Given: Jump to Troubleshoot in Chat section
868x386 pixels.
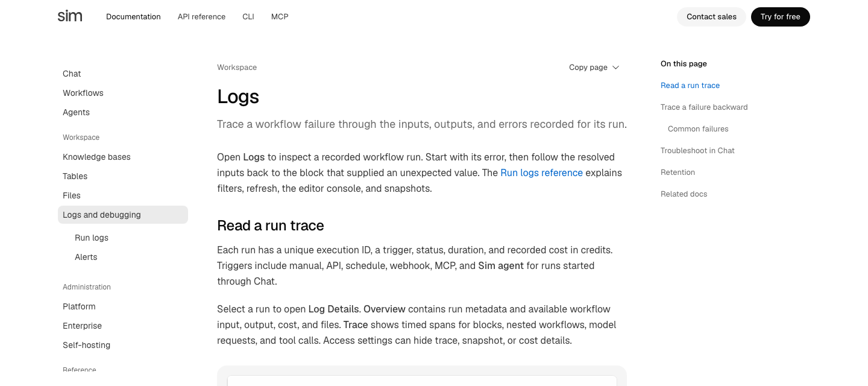Looking at the screenshot, I should point(697,151).
